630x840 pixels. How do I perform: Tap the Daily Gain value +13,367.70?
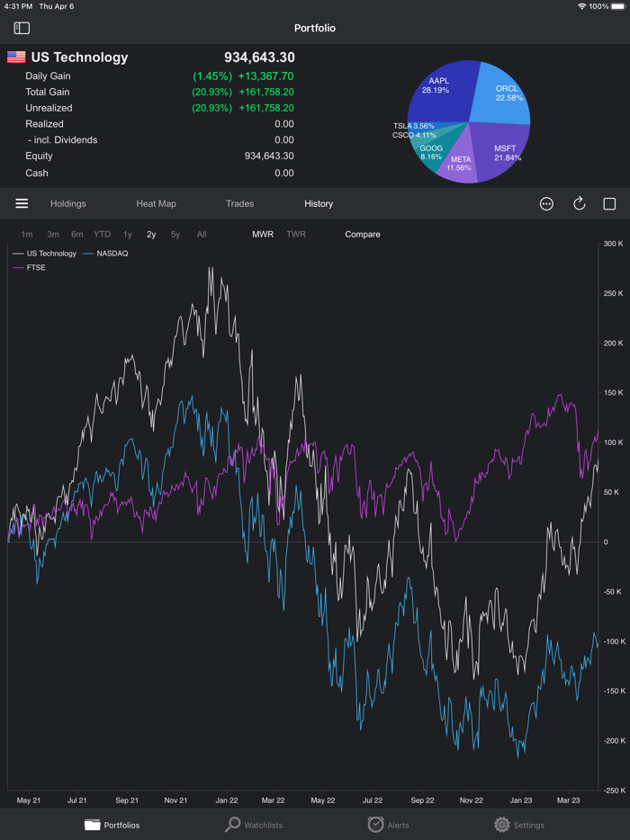click(265, 76)
